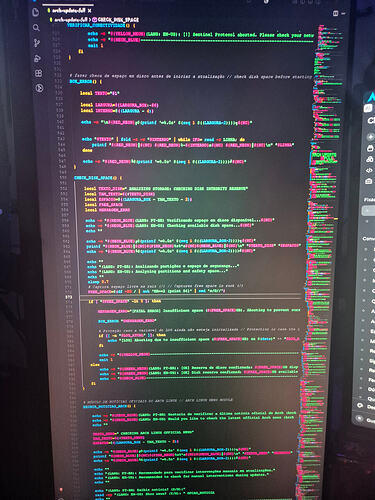Screen dimensions: 375x500
Task: Open the CHECK_DISK_SPACE breadcrumb symbol
Action: [115, 20]
